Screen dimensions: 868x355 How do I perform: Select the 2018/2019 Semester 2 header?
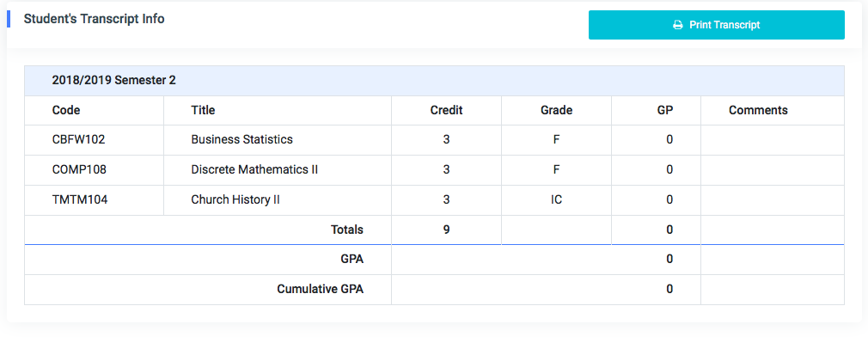[x=113, y=81]
